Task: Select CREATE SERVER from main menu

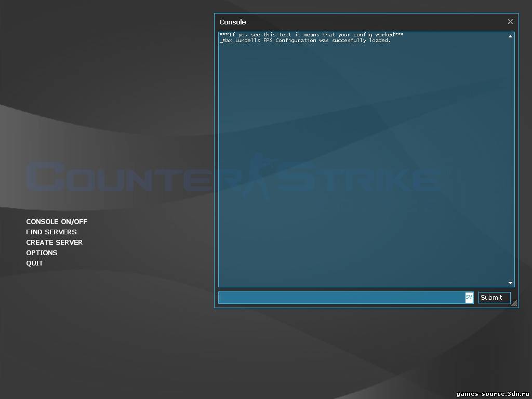Action: [54, 242]
